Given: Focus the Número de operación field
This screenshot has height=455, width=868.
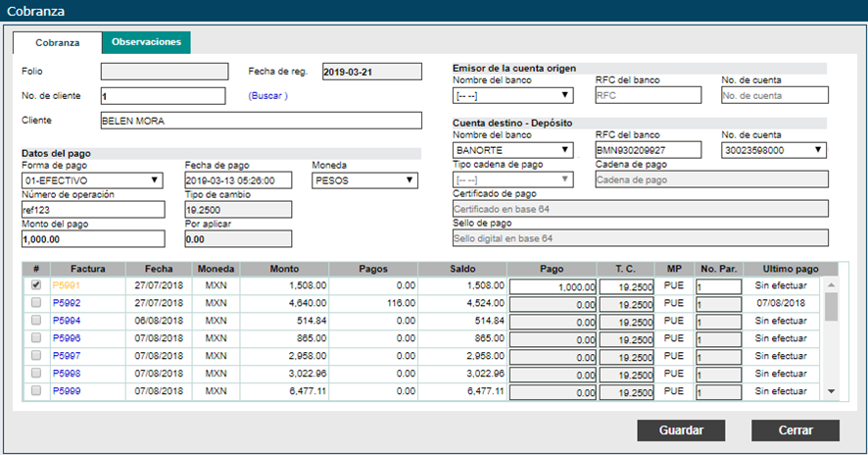Looking at the screenshot, I should tap(93, 210).
